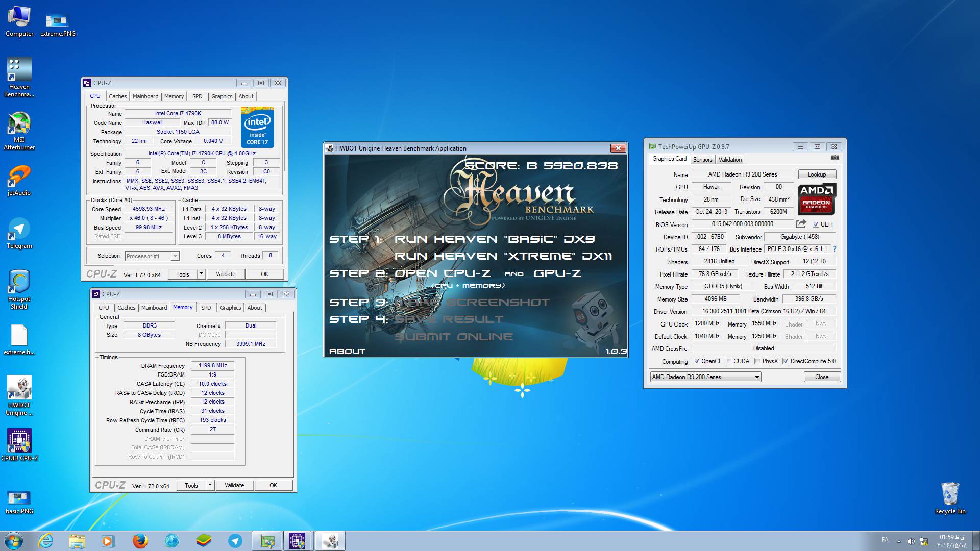Switch to Mainboard tab in top CPU-Z window
980x551 pixels.
145,96
